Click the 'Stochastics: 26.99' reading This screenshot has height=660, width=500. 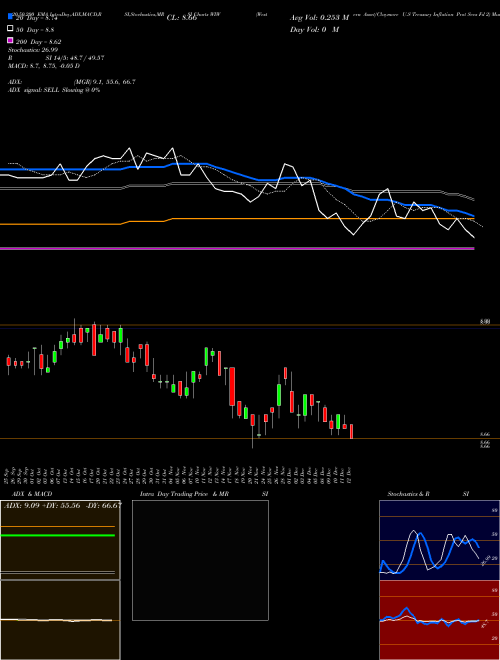33,50
